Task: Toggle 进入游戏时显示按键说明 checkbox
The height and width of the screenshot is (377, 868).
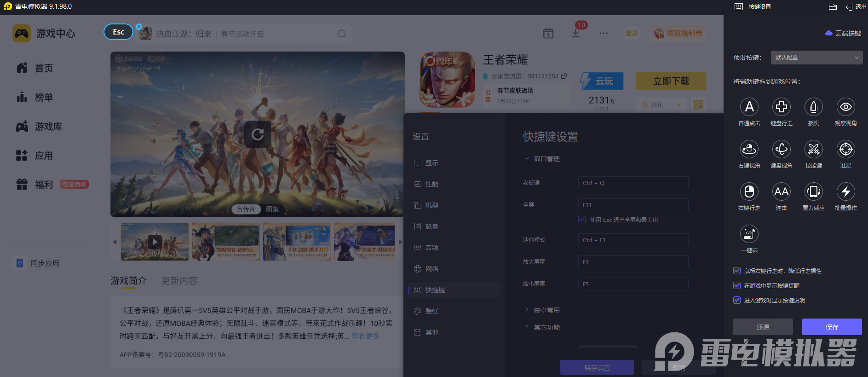Action: [x=737, y=300]
